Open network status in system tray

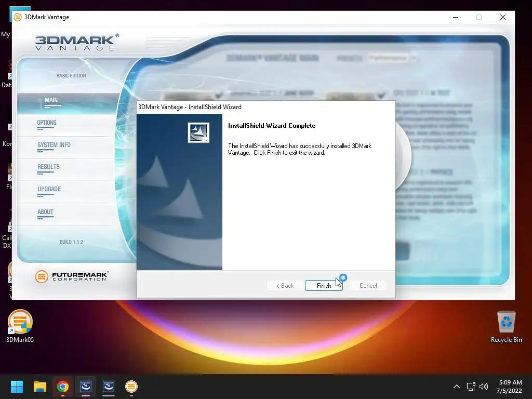pos(471,387)
